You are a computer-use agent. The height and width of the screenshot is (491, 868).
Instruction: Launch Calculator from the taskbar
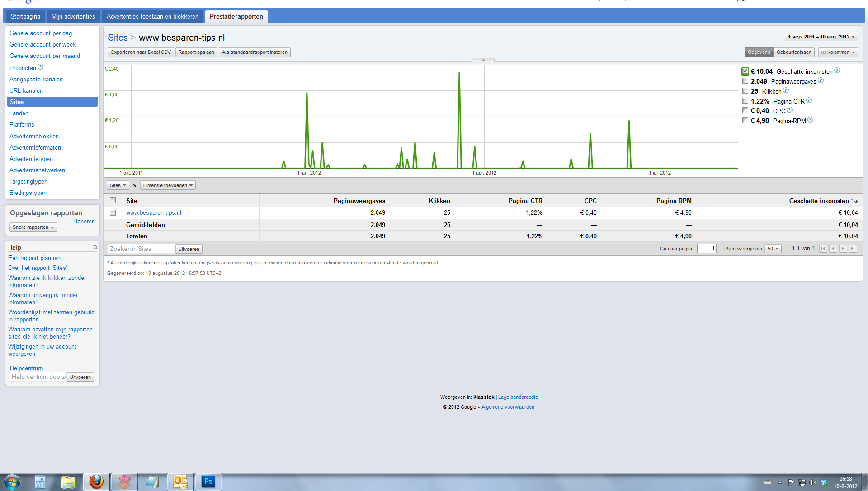(x=40, y=482)
